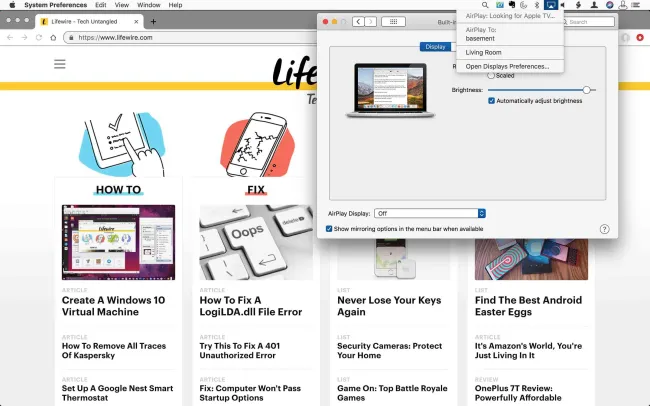The height and width of the screenshot is (406, 650).
Task: Toggle Show mirroring options in menu bar checkbox
Action: pyautogui.click(x=330, y=229)
